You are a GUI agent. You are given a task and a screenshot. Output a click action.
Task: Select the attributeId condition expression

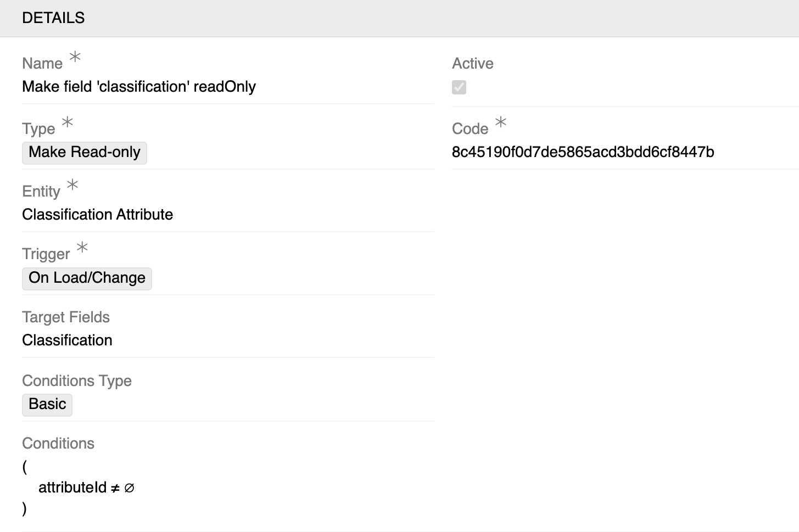86,488
